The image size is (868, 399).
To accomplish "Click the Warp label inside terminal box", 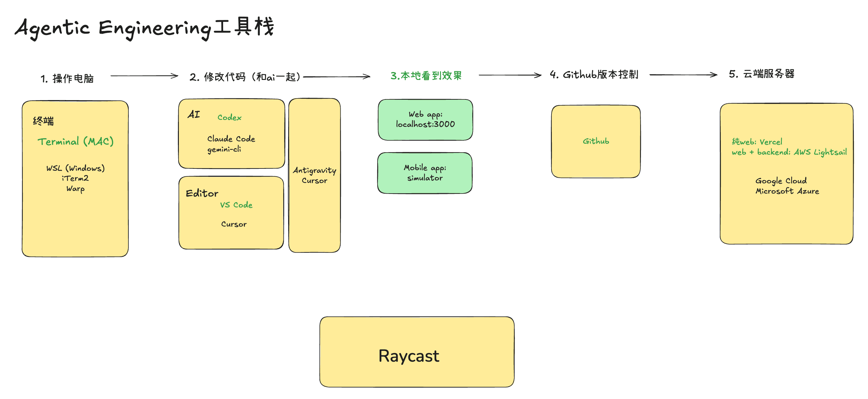I will [76, 189].
